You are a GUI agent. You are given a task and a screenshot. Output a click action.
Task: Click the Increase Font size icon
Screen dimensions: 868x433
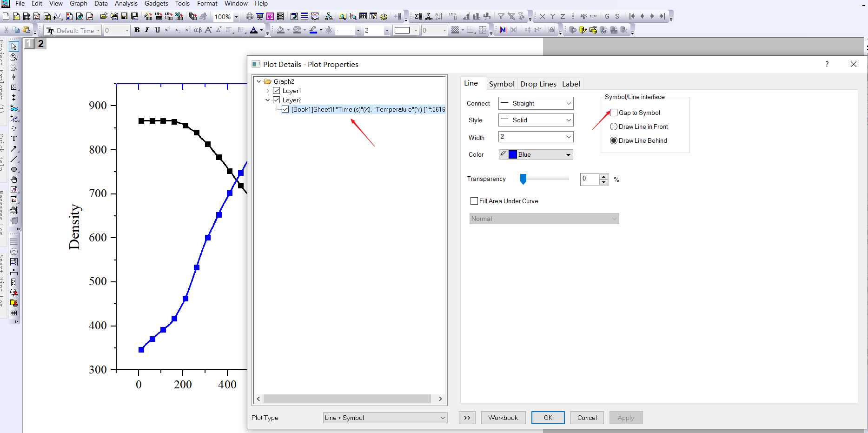coord(208,30)
